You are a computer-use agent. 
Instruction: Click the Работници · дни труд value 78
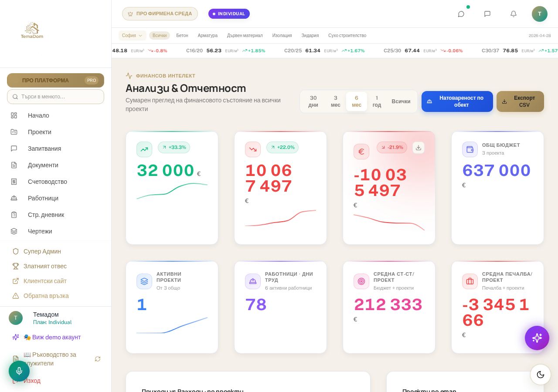[x=256, y=304]
